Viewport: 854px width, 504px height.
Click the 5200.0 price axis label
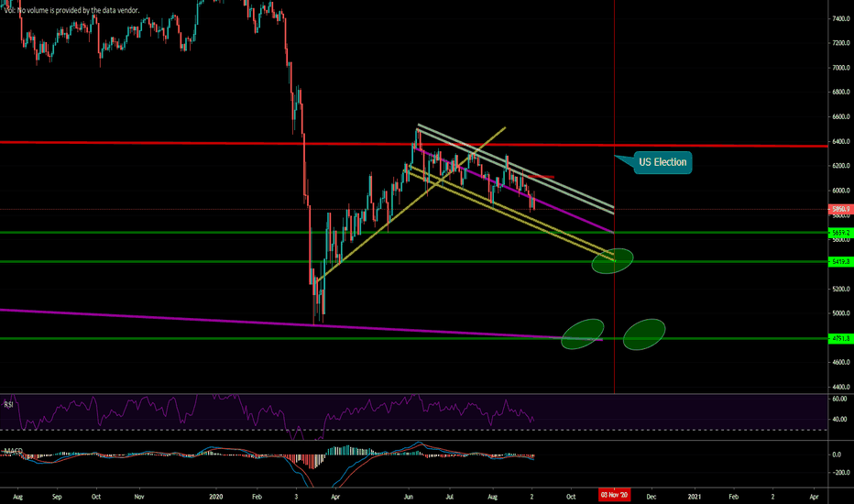point(841,290)
